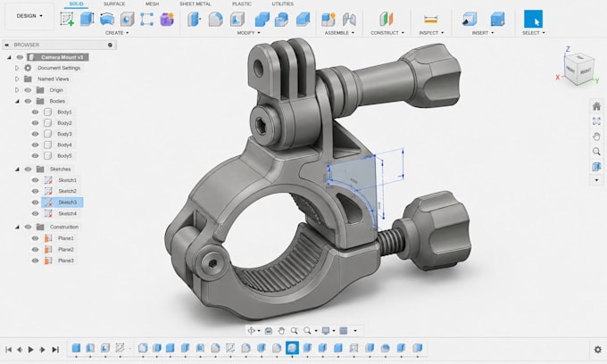
Task: Hide Body1 using its eye icon
Action: coord(35,112)
